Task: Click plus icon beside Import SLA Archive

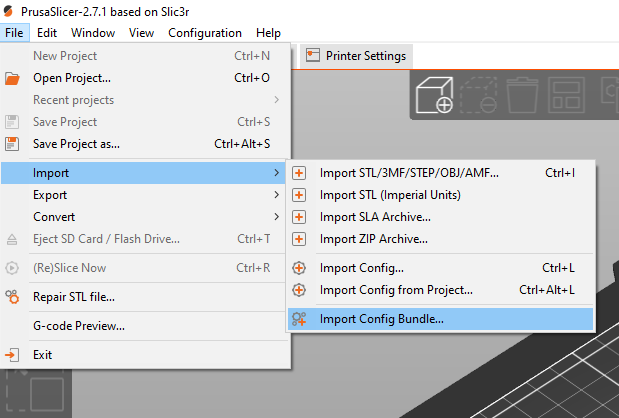Action: tap(299, 217)
